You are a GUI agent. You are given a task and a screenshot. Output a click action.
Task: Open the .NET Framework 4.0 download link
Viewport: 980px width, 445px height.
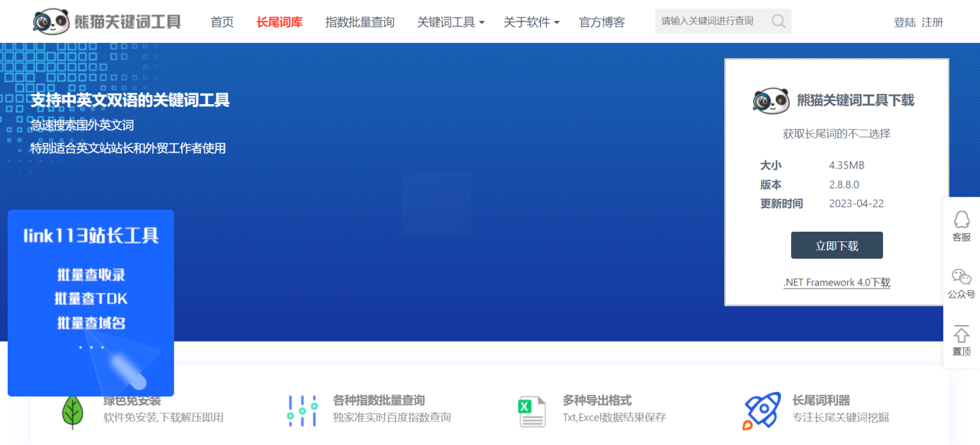pyautogui.click(x=836, y=282)
